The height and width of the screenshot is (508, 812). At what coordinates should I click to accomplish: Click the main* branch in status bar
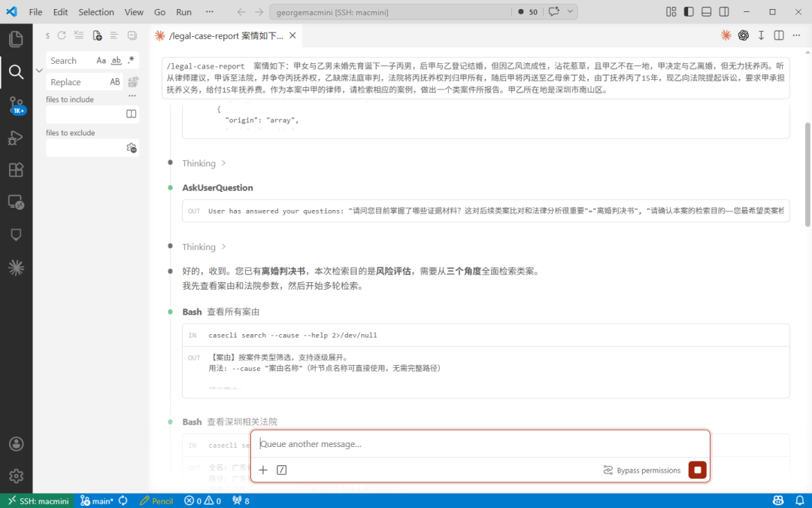tap(97, 500)
